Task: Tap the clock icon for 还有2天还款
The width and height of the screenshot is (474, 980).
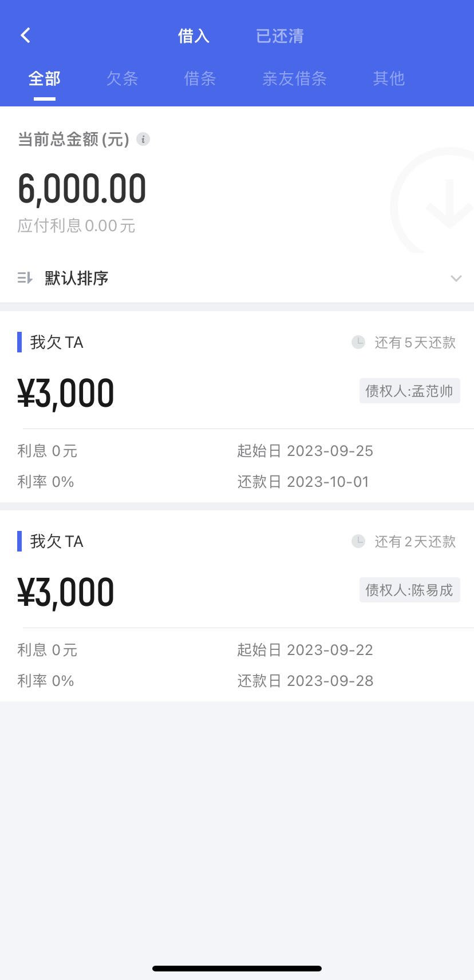Action: (x=358, y=541)
